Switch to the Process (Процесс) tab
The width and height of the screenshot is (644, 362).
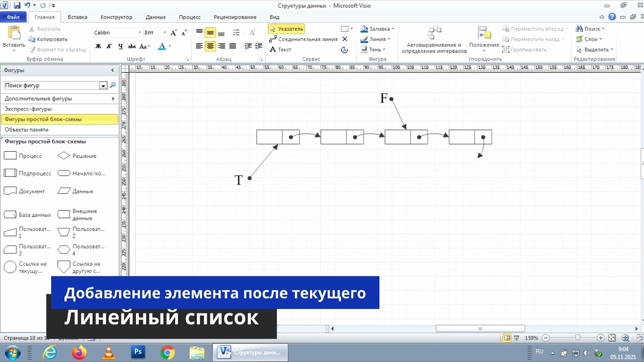(x=190, y=17)
